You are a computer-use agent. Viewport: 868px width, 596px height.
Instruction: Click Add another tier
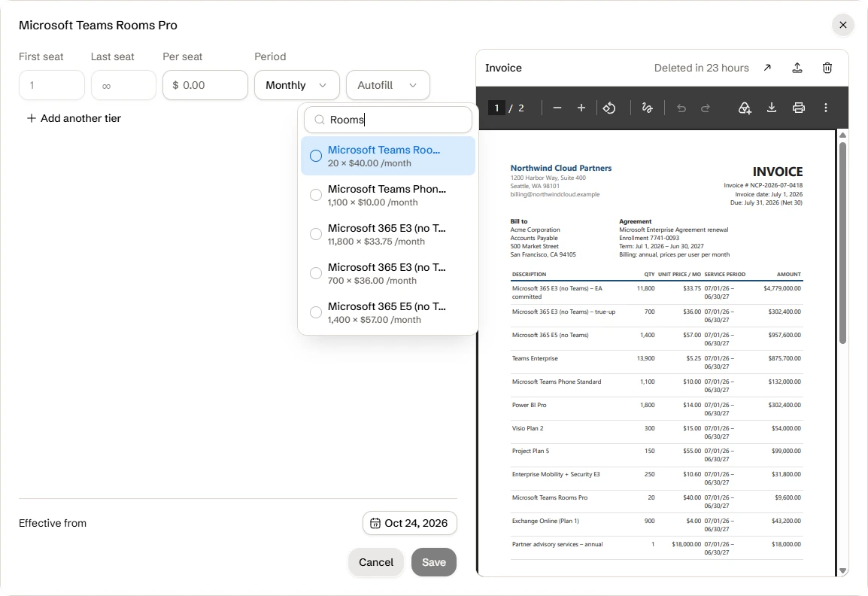click(74, 118)
